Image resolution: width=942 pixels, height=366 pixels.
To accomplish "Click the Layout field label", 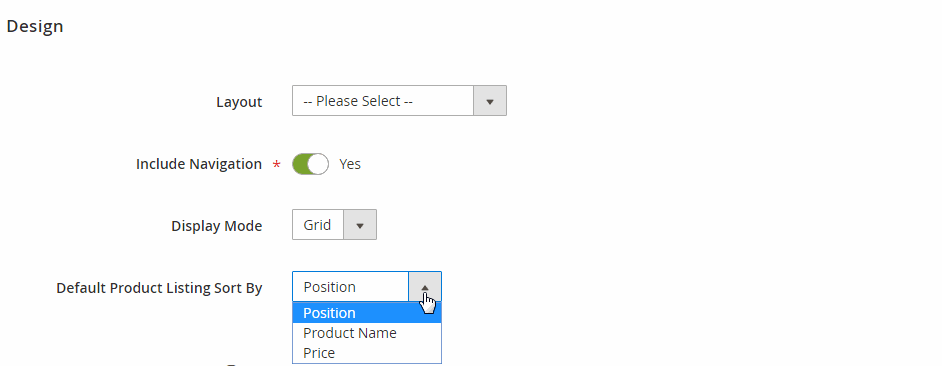I will (x=239, y=102).
